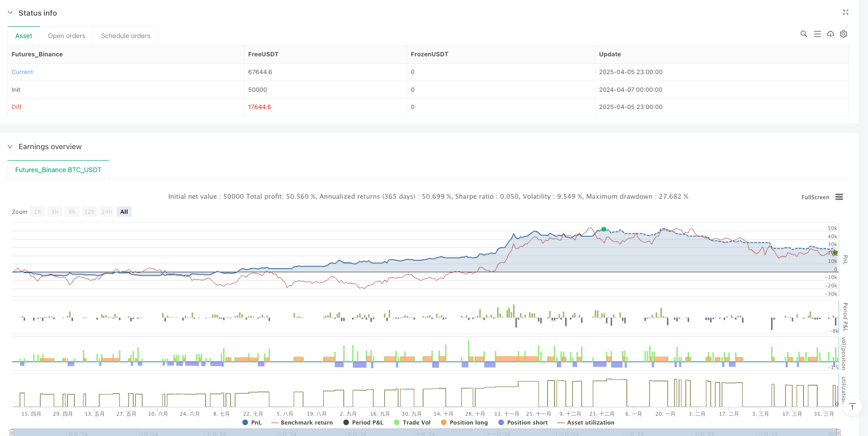Open the search icon above the asset table
The height and width of the screenshot is (436, 868).
(804, 34)
